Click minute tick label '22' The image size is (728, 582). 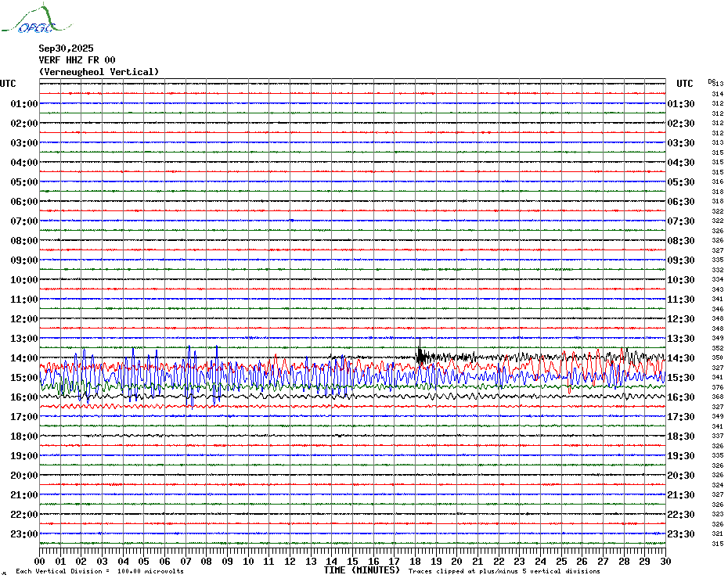tap(499, 562)
